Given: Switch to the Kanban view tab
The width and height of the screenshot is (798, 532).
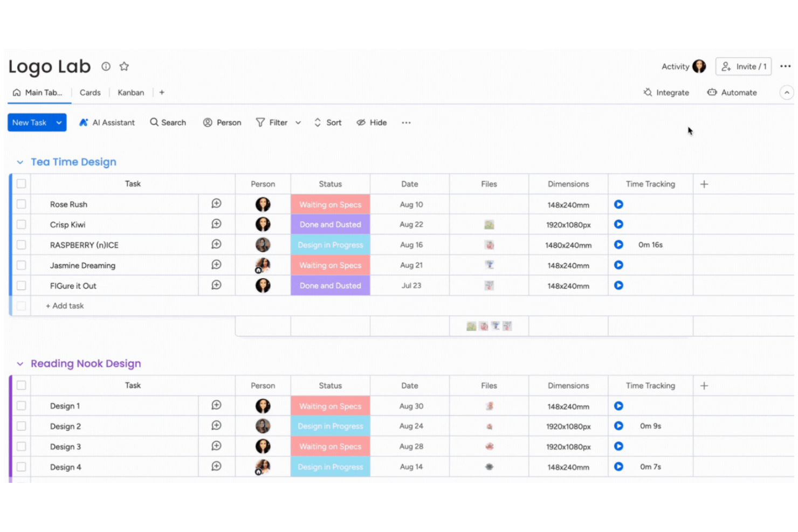Looking at the screenshot, I should (x=130, y=92).
